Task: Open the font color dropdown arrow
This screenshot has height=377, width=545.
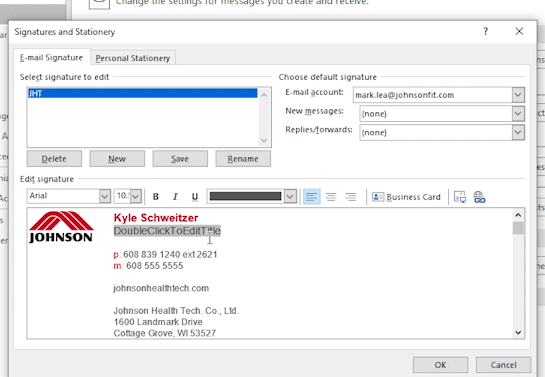Action: tap(290, 196)
